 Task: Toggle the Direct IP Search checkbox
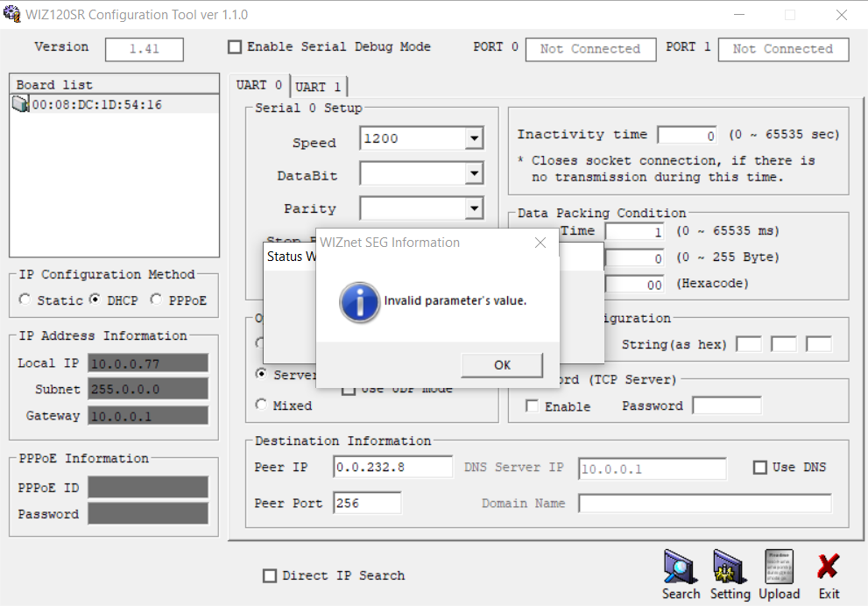tap(270, 575)
